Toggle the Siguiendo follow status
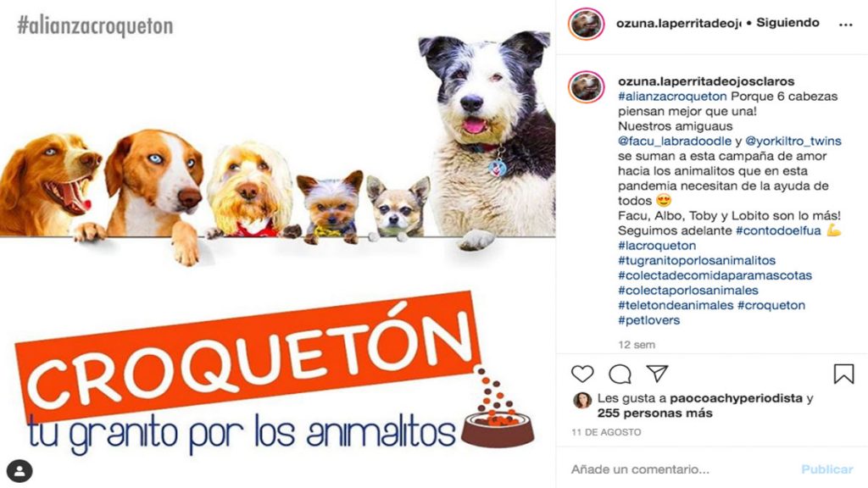The width and height of the screenshot is (868, 488). tap(787, 23)
